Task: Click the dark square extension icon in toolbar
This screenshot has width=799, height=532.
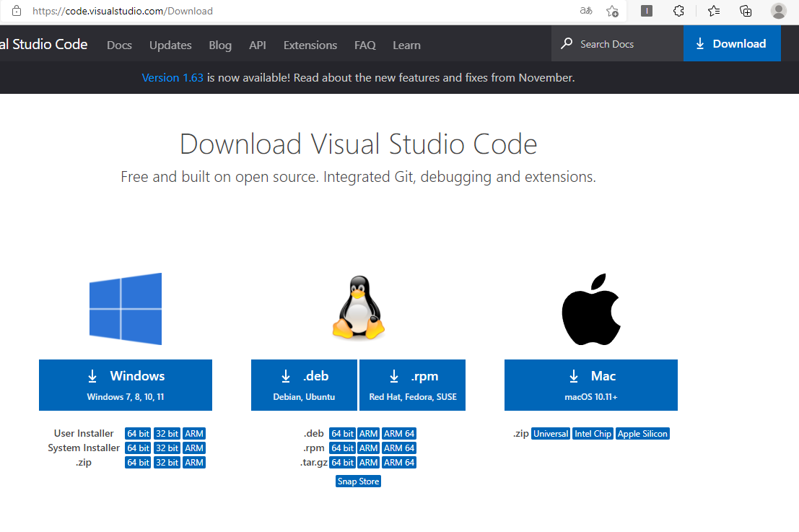Action: [647, 11]
